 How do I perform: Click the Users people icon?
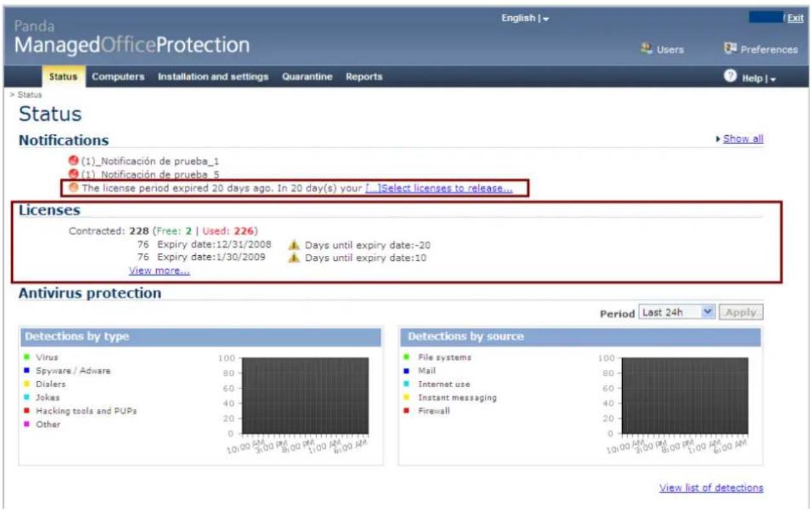pos(647,49)
